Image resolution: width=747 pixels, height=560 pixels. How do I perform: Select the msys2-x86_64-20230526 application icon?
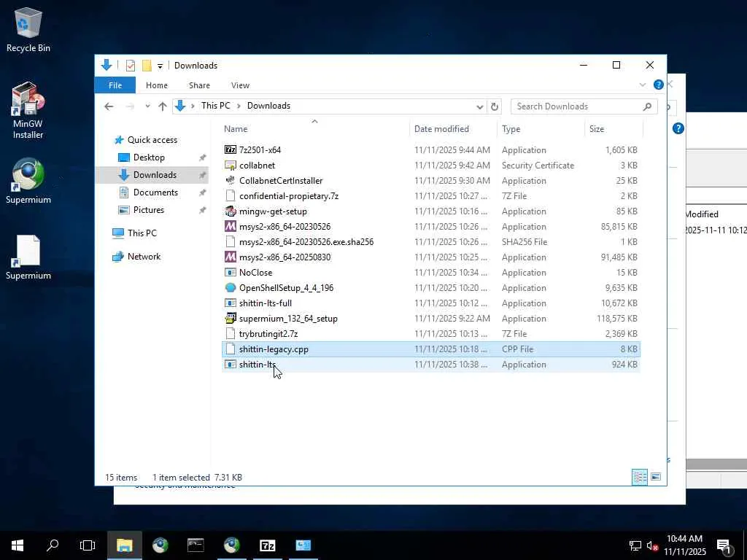(x=230, y=226)
